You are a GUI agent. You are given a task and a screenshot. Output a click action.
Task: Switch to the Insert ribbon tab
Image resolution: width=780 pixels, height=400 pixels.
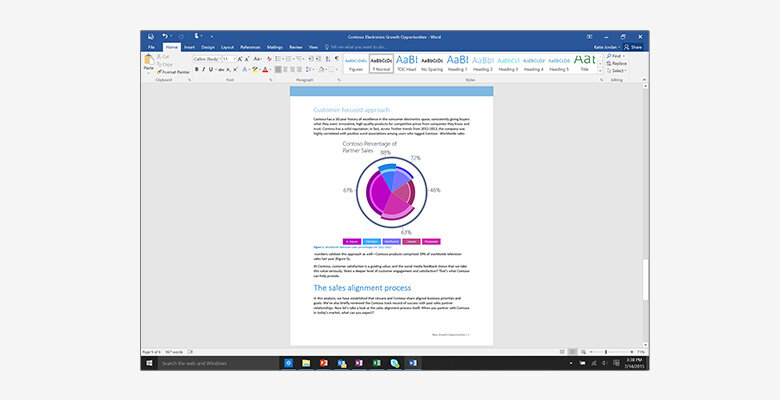[190, 46]
